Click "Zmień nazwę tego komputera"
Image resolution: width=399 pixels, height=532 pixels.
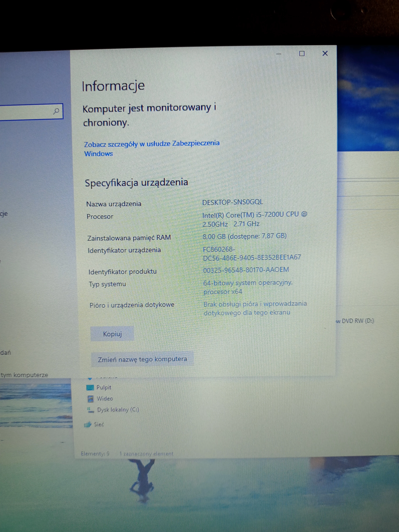142,359
